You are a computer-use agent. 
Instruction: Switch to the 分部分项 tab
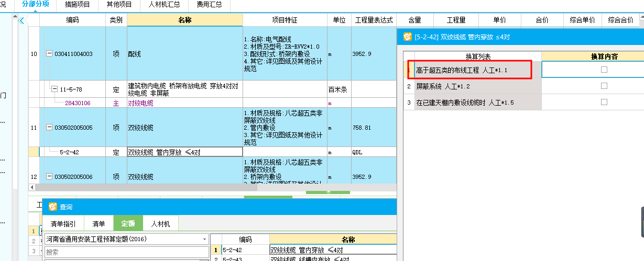pyautogui.click(x=36, y=5)
